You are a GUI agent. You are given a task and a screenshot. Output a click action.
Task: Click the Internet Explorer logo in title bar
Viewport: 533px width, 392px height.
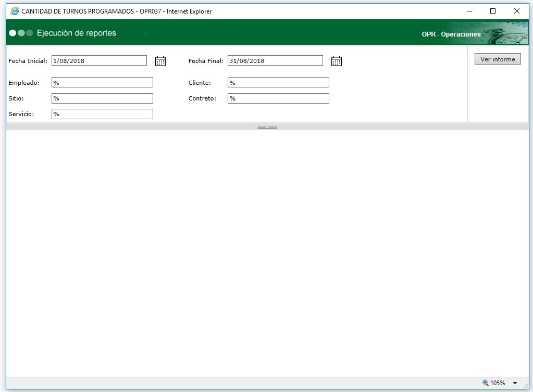[15, 11]
